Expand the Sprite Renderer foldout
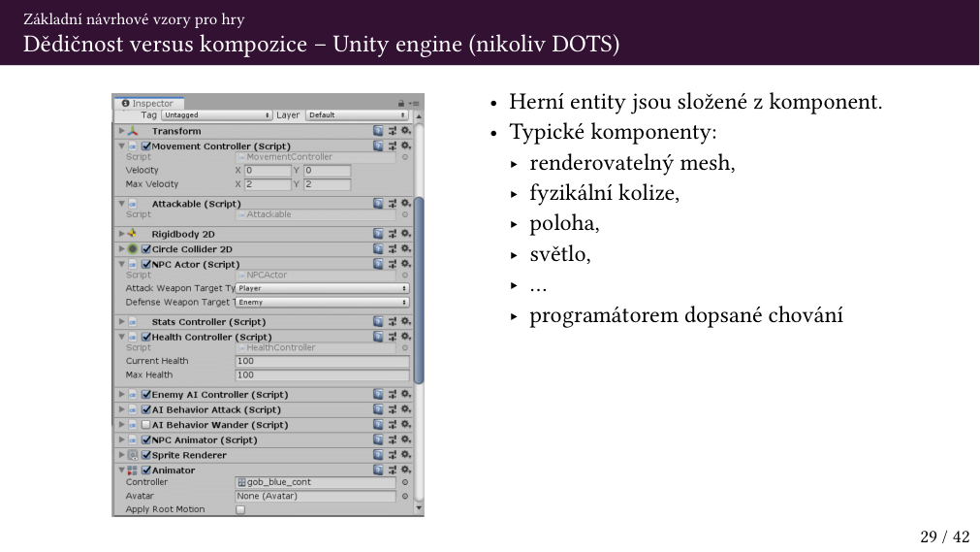Screen dimensions: 980x552 (122, 455)
